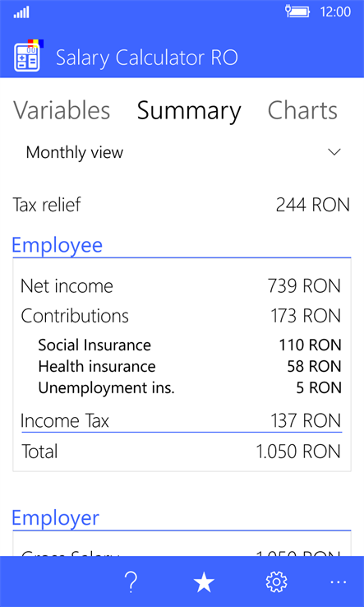Select the Summary tab
Image resolution: width=364 pixels, height=607 pixels.
tap(189, 111)
